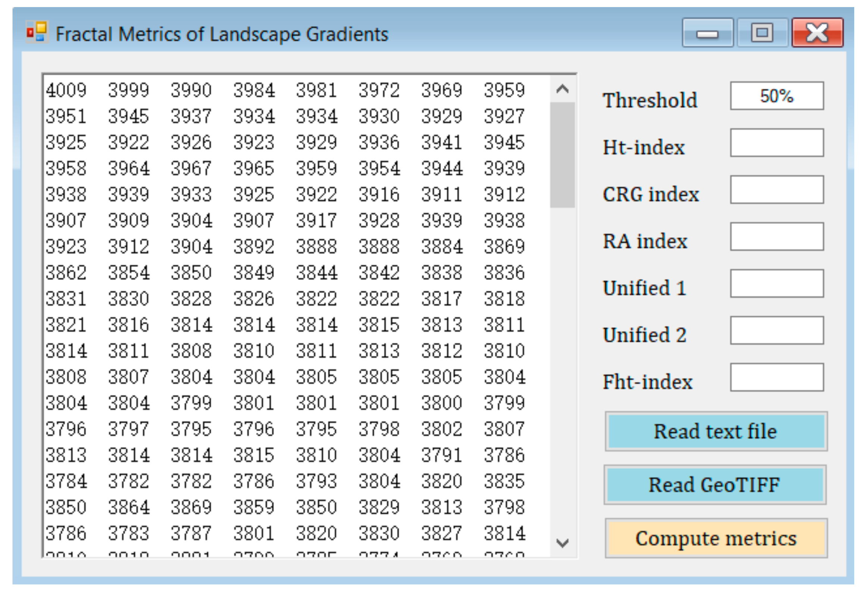Screen dimensions: 868x593
Task: Click the Unified 2 text box
Action: tap(777, 331)
